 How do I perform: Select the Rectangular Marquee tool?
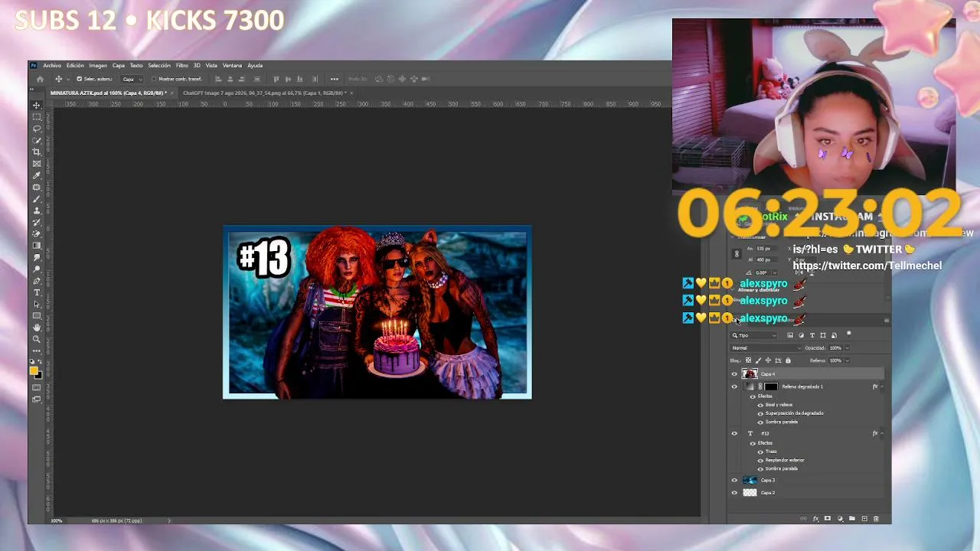[37, 116]
